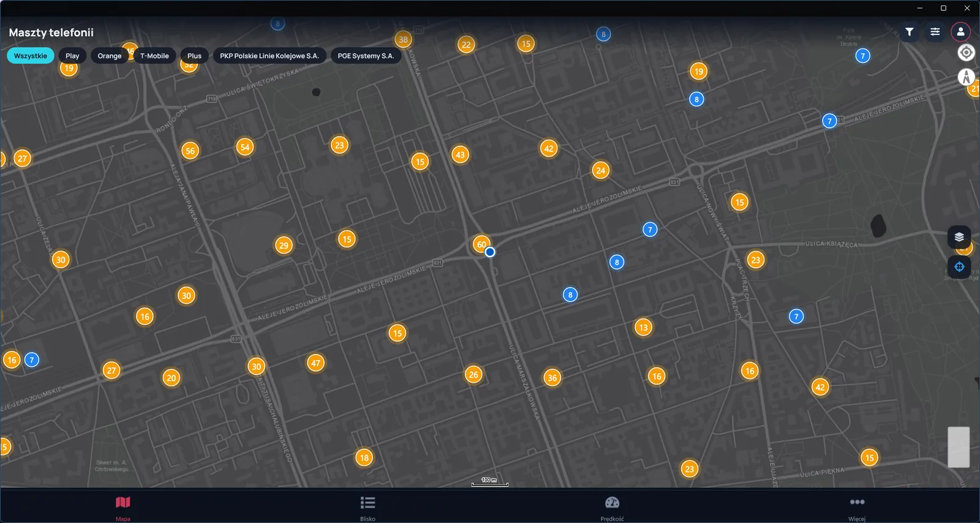Filter masts by Plus operator
The image size is (980, 523).
click(x=194, y=56)
